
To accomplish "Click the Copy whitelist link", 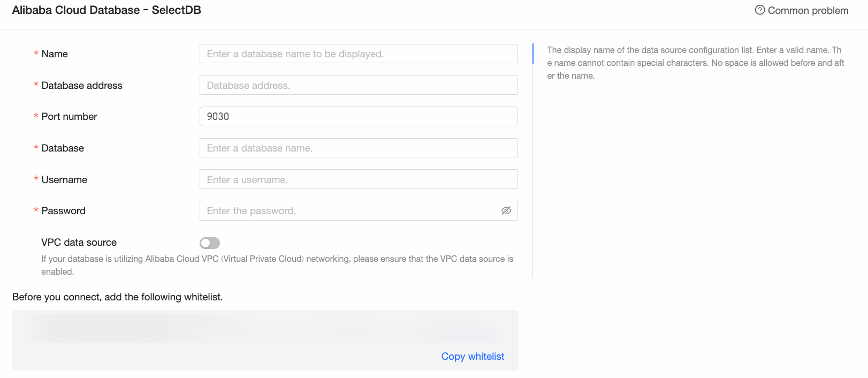I will pyautogui.click(x=473, y=357).
